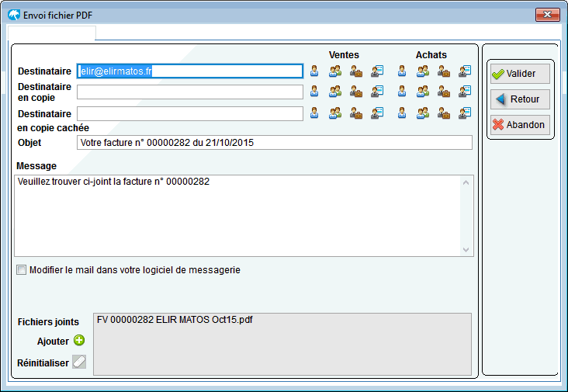This screenshot has height=392, width=568.
Task: Enable Modifier le mail dans votre logiciel checkbox
Action: tap(22, 270)
